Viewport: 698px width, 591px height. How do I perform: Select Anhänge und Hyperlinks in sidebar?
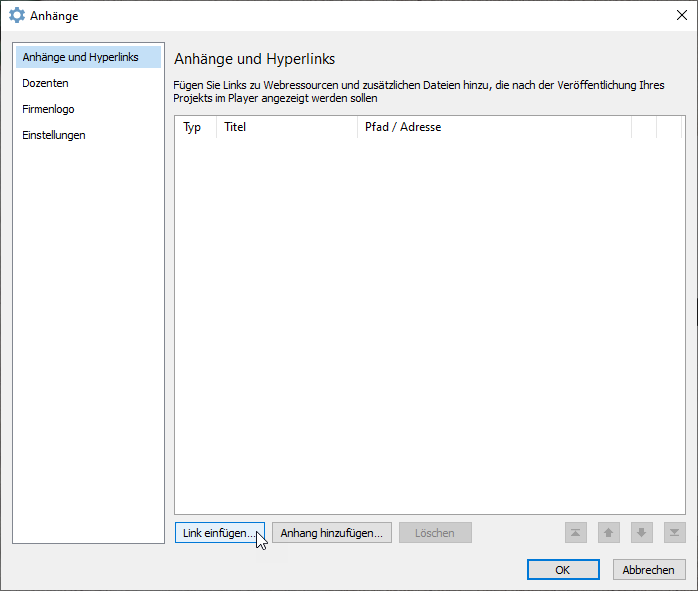click(81, 57)
